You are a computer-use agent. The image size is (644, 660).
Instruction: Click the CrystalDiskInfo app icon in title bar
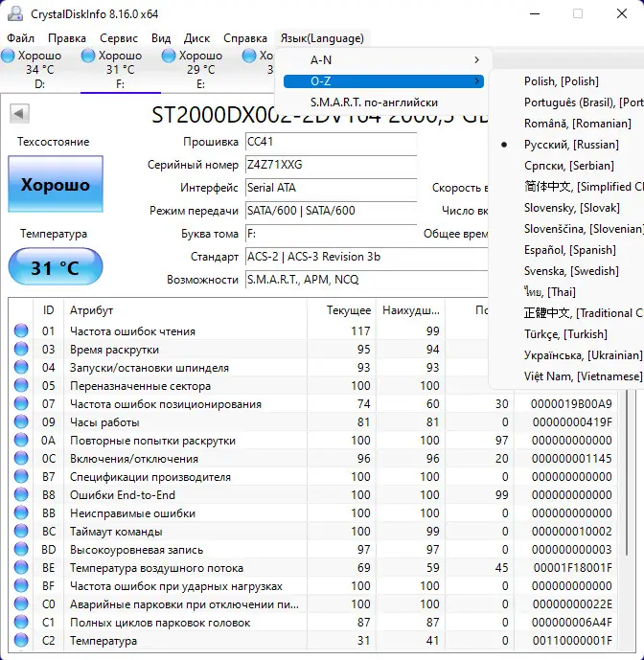coord(15,13)
